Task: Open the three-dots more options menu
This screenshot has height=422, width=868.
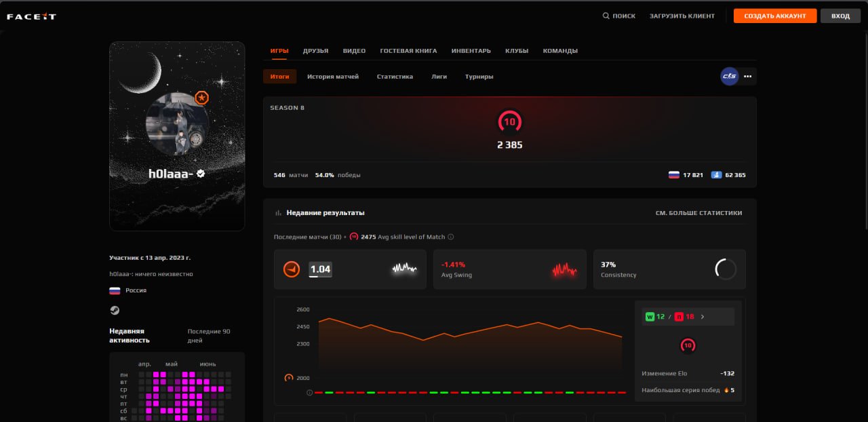Action: click(747, 76)
